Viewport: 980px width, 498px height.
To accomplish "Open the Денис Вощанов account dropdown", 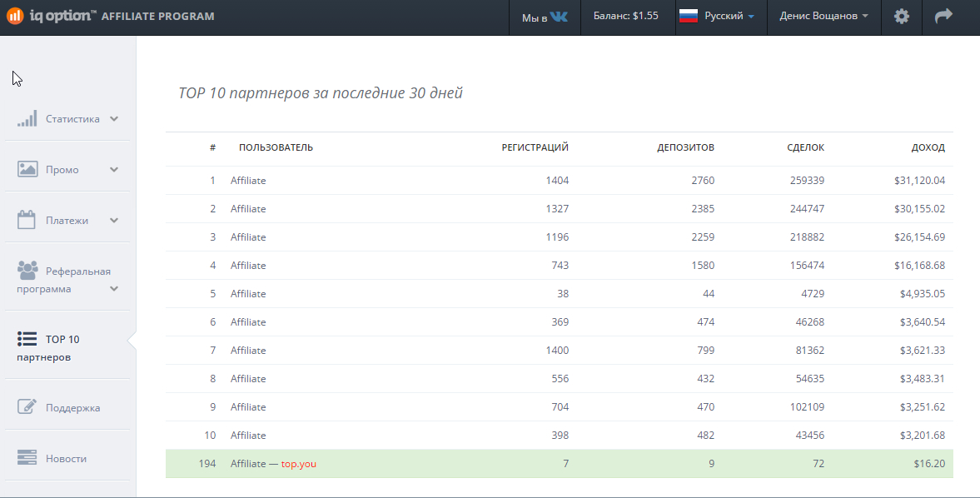I will 823,17.
